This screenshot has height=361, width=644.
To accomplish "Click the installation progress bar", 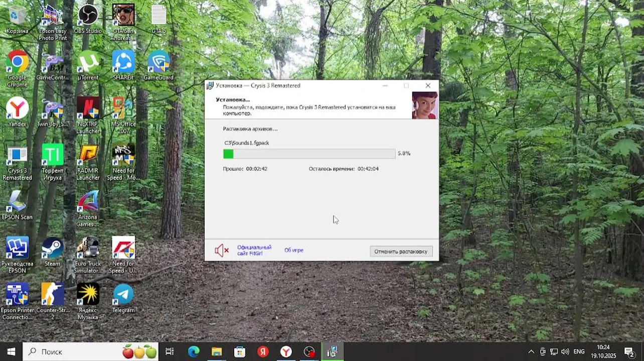I will click(309, 153).
